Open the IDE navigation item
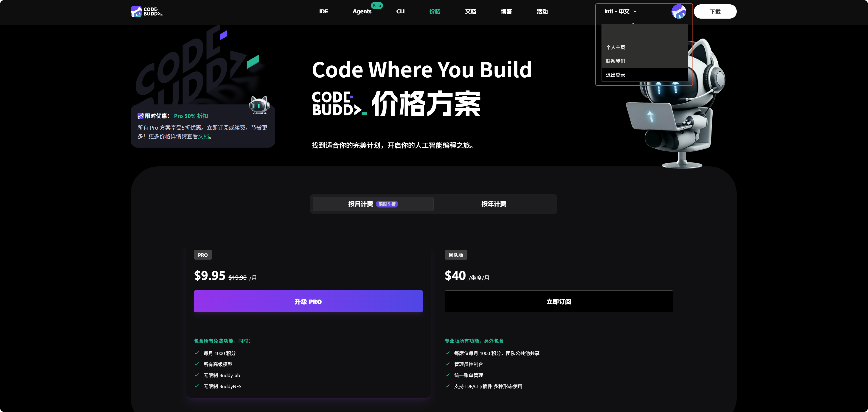Viewport: 868px width, 412px height. pos(323,11)
